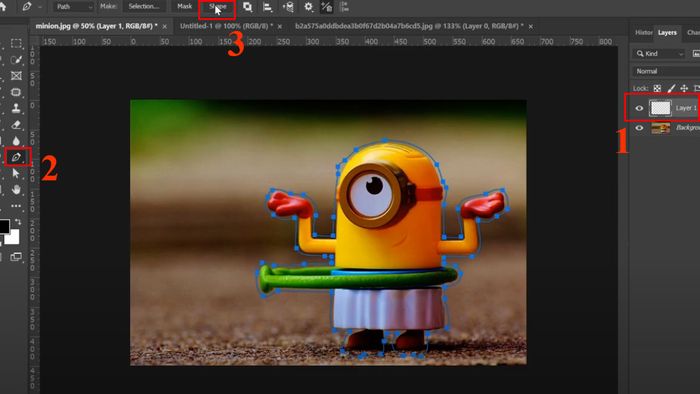The height and width of the screenshot is (394, 700).
Task: Select the rounded rectangle tool in toolbar
Action: click(16, 92)
